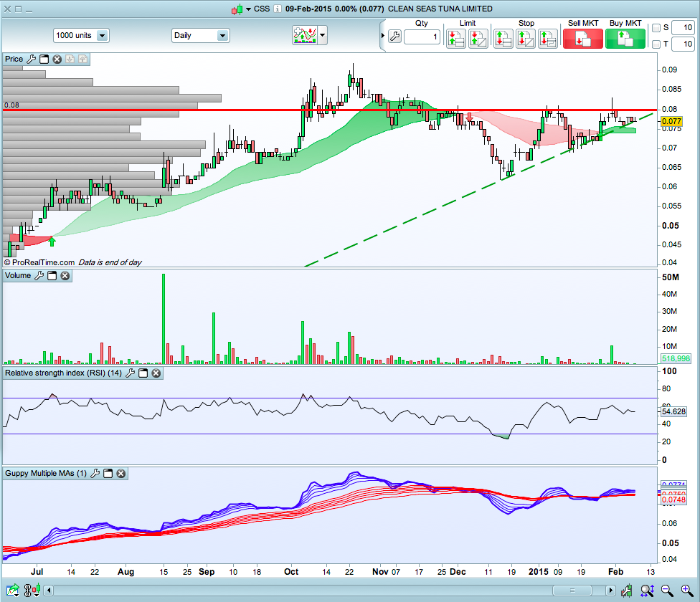This screenshot has width=700, height=602.
Task: Click the zoom out magnifier
Action: coord(667,591)
